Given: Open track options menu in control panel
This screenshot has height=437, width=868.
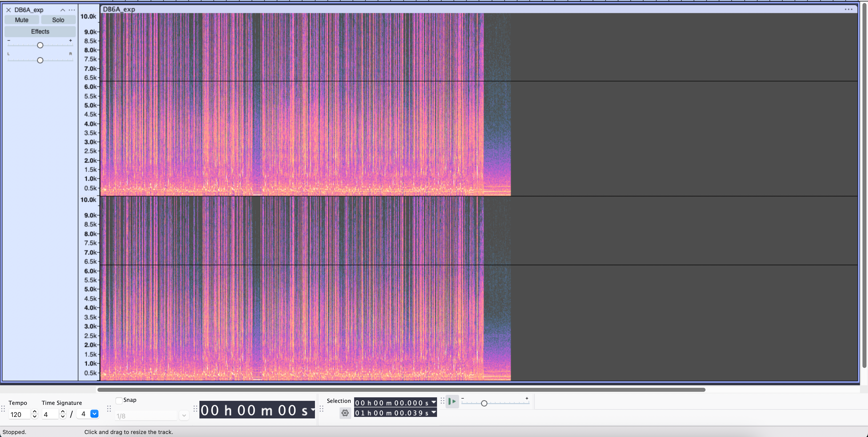Looking at the screenshot, I should point(72,10).
